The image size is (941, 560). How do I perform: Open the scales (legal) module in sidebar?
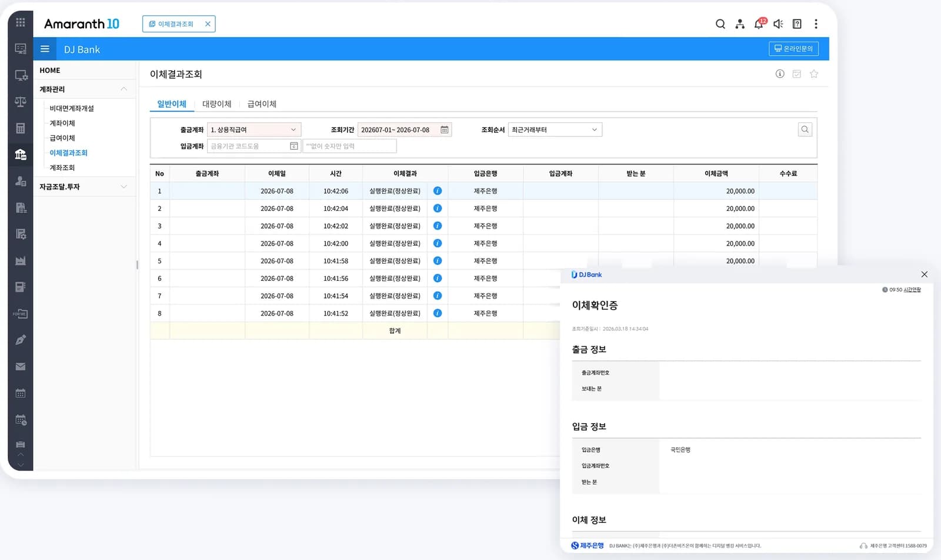click(x=21, y=102)
